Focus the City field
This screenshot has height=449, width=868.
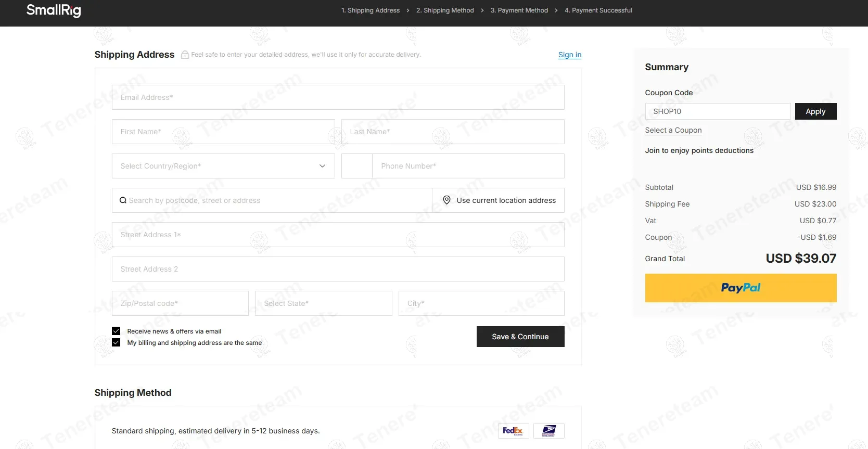[x=481, y=303]
